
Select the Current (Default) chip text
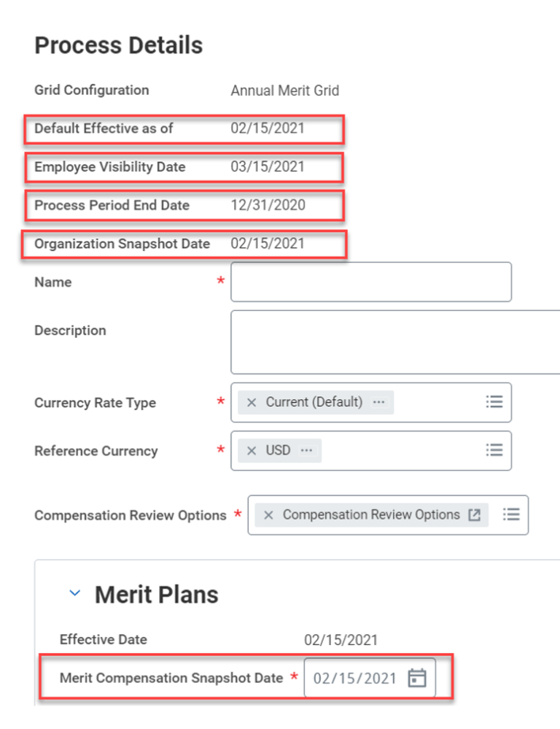[314, 402]
